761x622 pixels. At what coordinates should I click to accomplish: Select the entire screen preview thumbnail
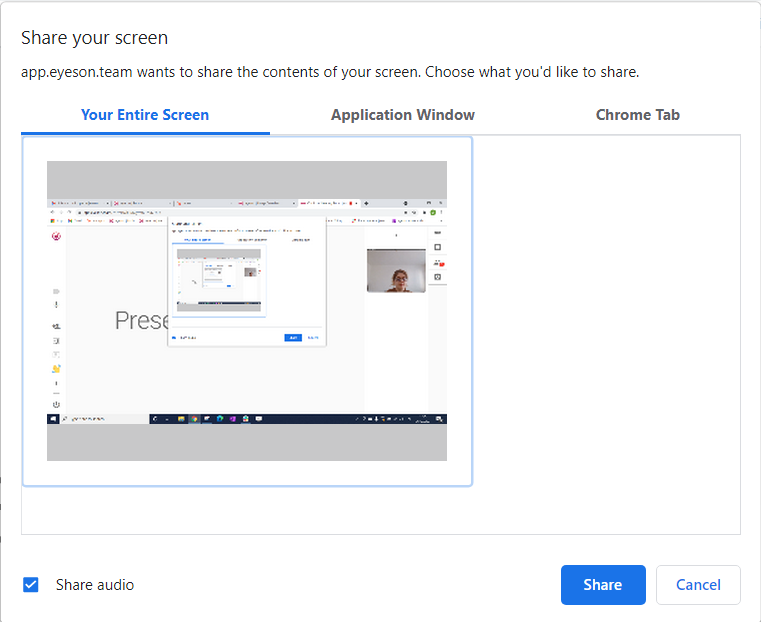pos(247,311)
